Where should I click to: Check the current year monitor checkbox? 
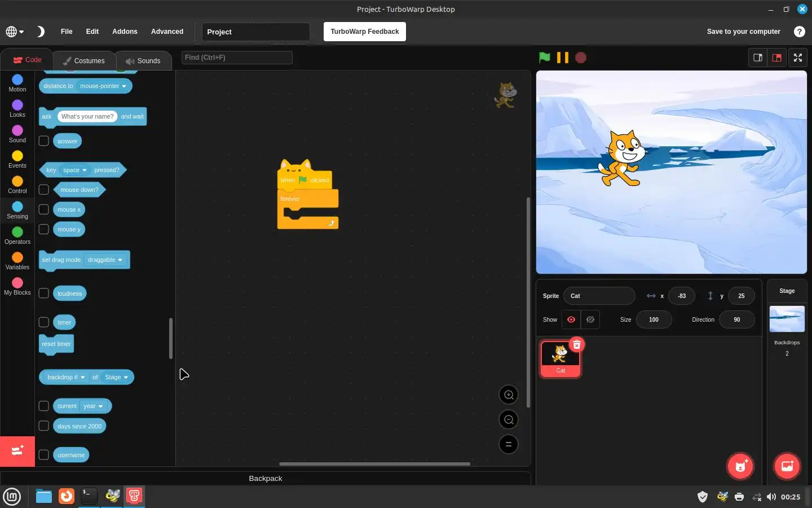point(43,405)
